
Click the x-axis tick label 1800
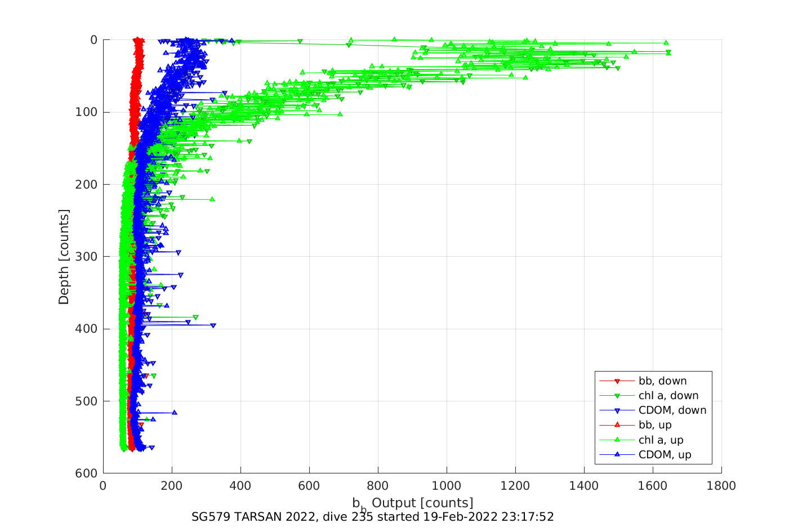(721, 486)
